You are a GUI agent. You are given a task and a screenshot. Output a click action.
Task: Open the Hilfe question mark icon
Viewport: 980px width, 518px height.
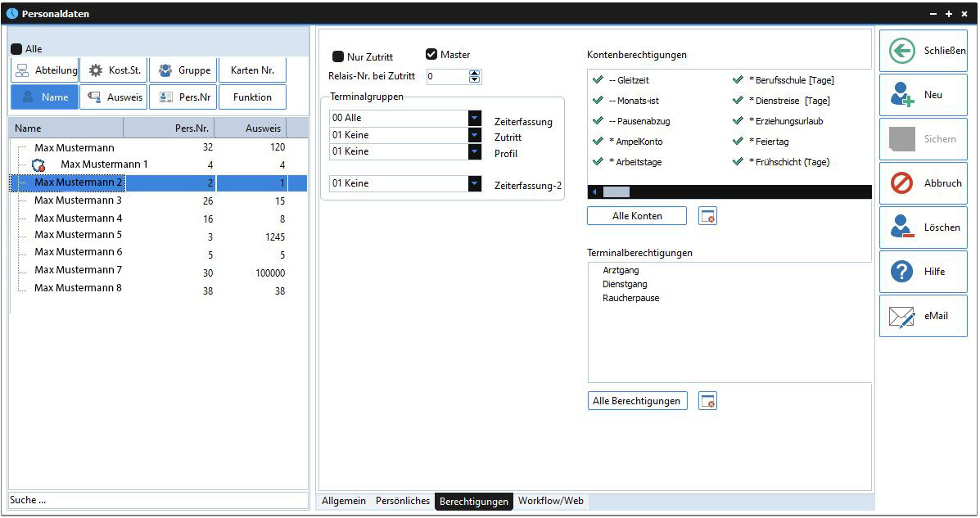click(901, 272)
